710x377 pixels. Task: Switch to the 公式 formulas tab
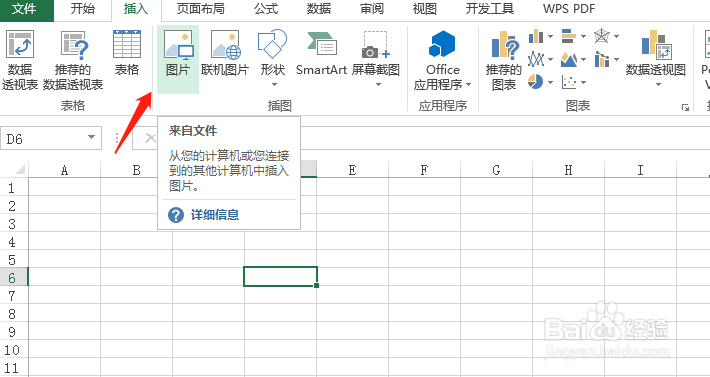(x=266, y=9)
